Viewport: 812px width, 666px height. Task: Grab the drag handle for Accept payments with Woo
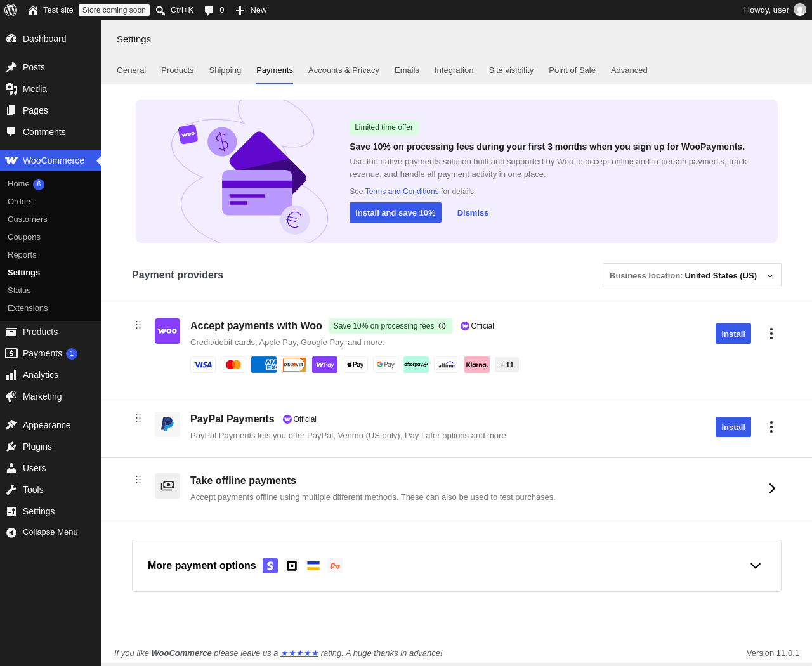138,325
